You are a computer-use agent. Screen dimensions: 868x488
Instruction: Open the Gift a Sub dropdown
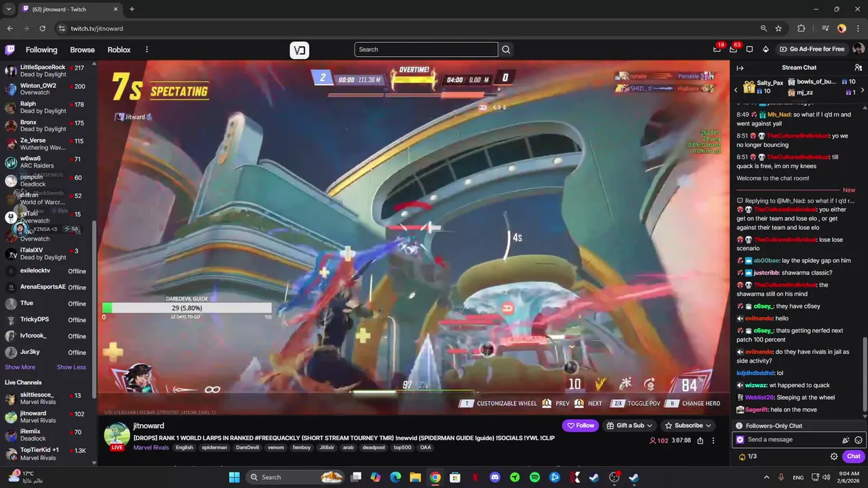tap(629, 426)
